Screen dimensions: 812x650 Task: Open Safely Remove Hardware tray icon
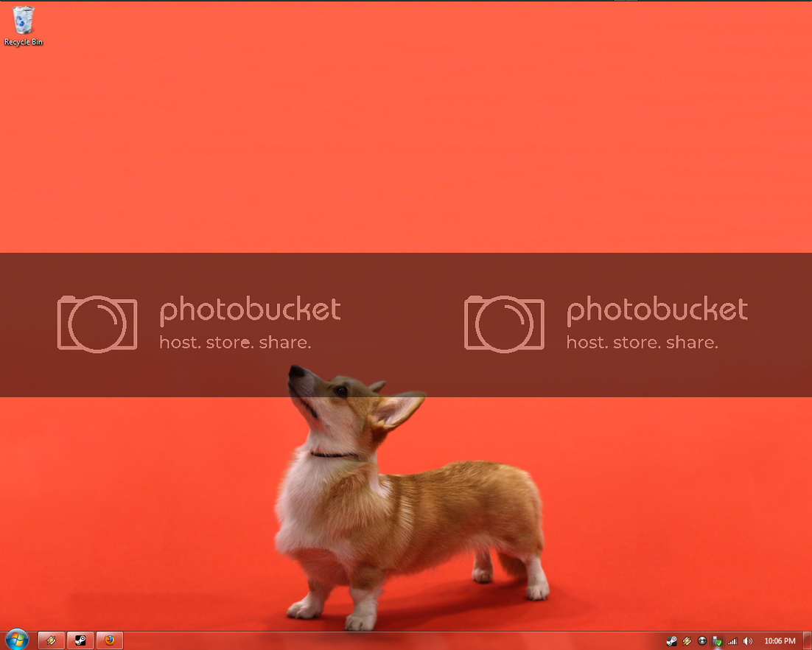point(717,641)
